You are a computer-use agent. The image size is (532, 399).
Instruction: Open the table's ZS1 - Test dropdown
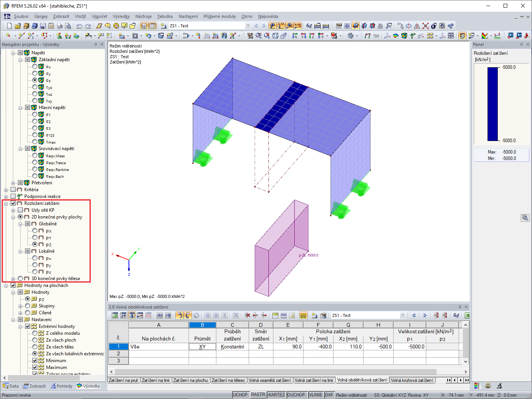pyautogui.click(x=403, y=315)
